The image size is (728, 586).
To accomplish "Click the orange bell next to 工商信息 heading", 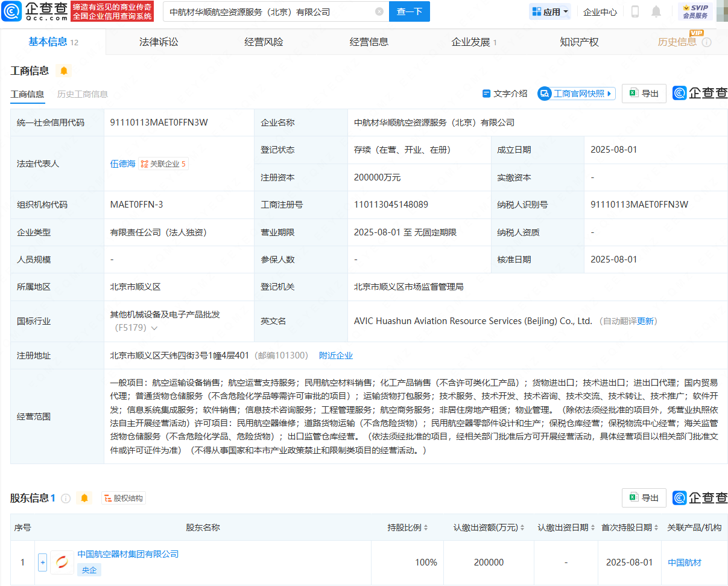I will click(x=63, y=71).
